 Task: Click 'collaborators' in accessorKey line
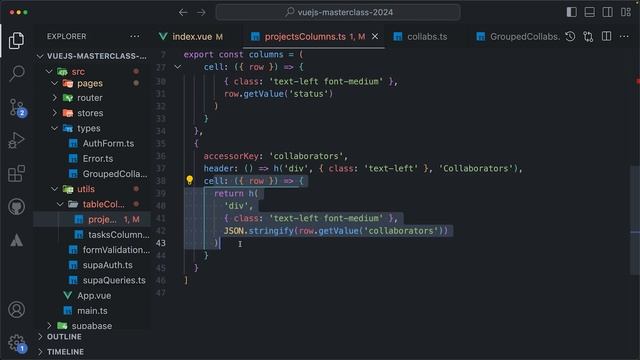(308, 156)
